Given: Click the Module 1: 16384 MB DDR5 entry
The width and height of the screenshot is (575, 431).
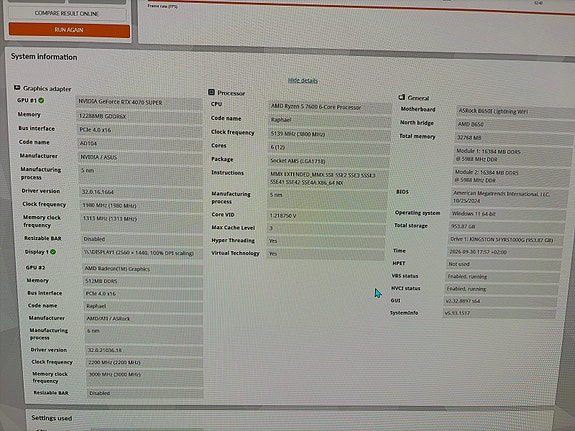Looking at the screenshot, I should (512, 155).
